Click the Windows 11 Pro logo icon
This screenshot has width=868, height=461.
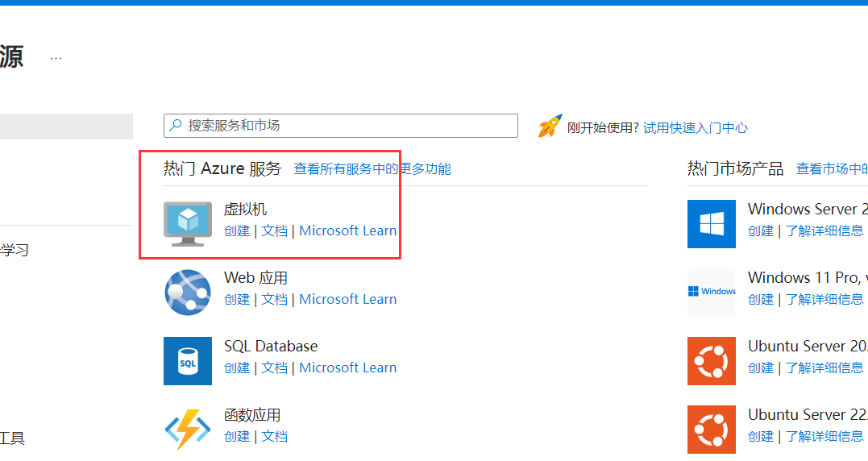pyautogui.click(x=712, y=292)
